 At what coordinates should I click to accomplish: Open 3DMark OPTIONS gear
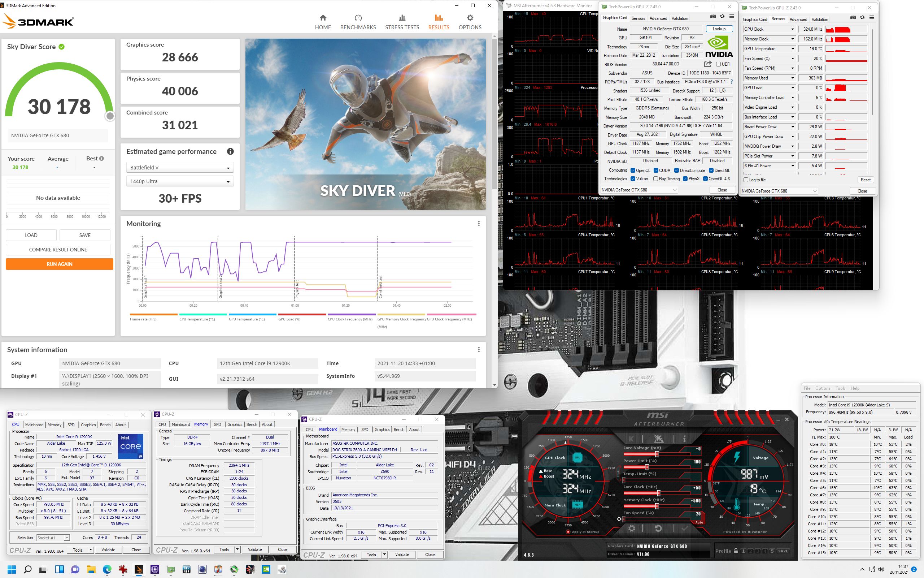coord(470,22)
